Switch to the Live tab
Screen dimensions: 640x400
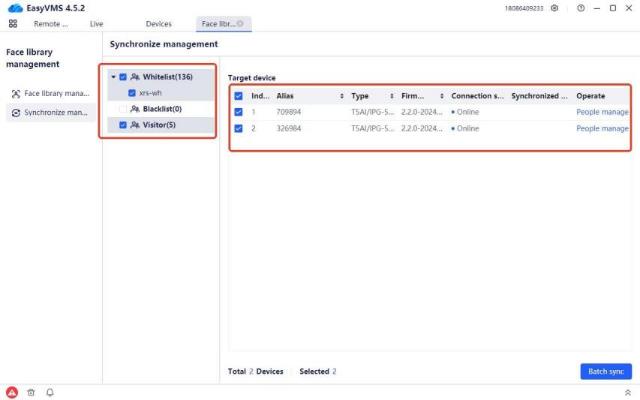97,23
